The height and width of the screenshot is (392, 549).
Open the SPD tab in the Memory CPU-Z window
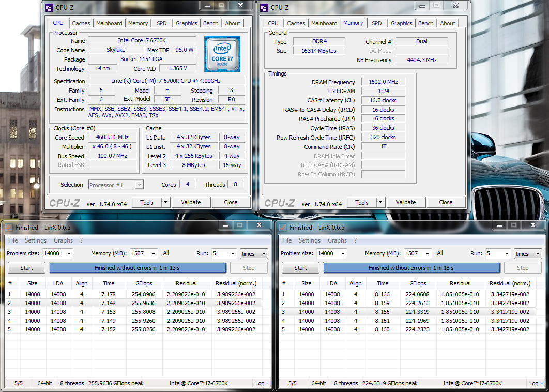[377, 23]
